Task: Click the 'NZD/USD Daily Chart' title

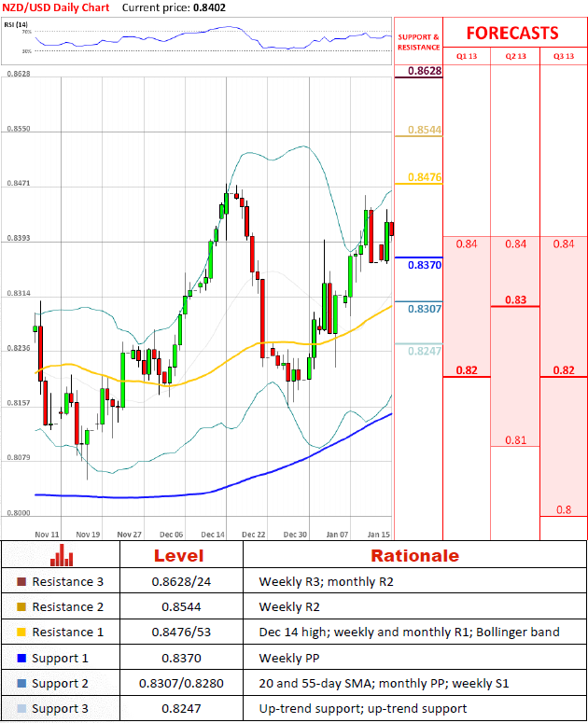Action: [56, 7]
